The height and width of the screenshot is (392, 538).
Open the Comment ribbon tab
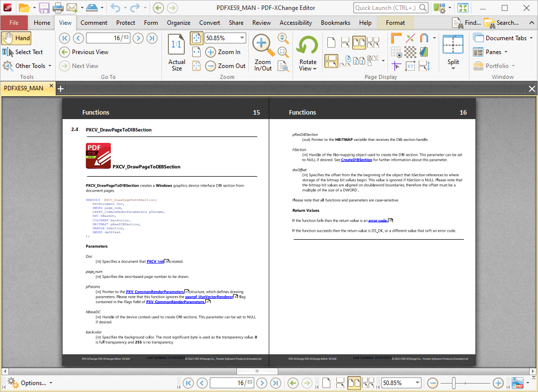click(94, 23)
